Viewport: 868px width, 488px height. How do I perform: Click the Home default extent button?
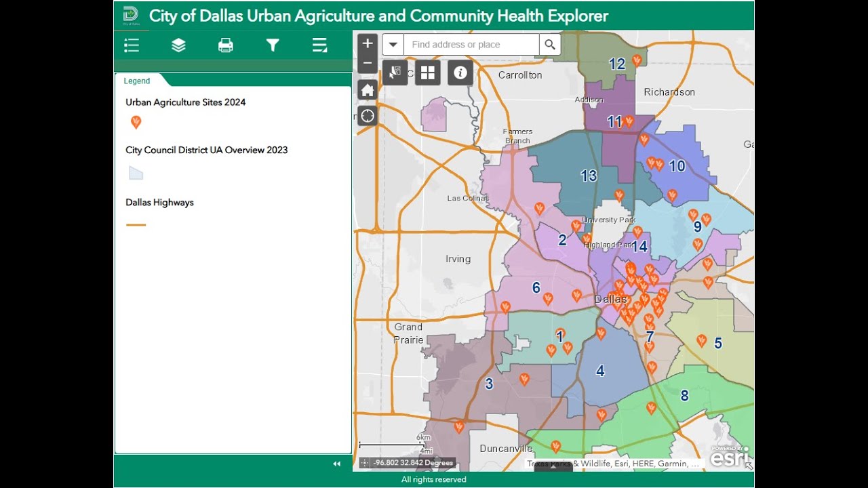(x=368, y=90)
